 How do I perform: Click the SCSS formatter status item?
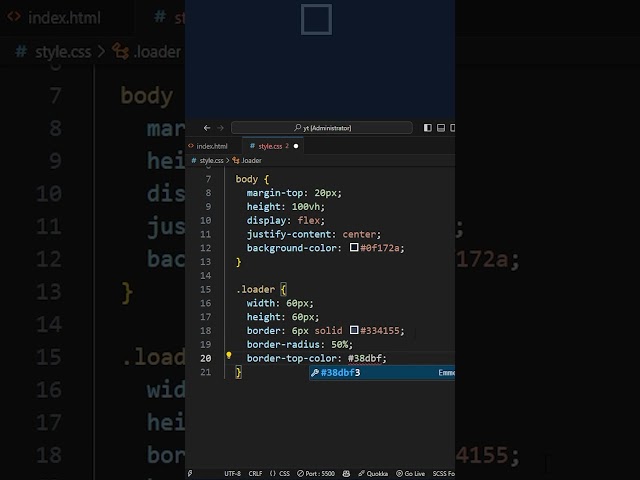[x=444, y=473]
